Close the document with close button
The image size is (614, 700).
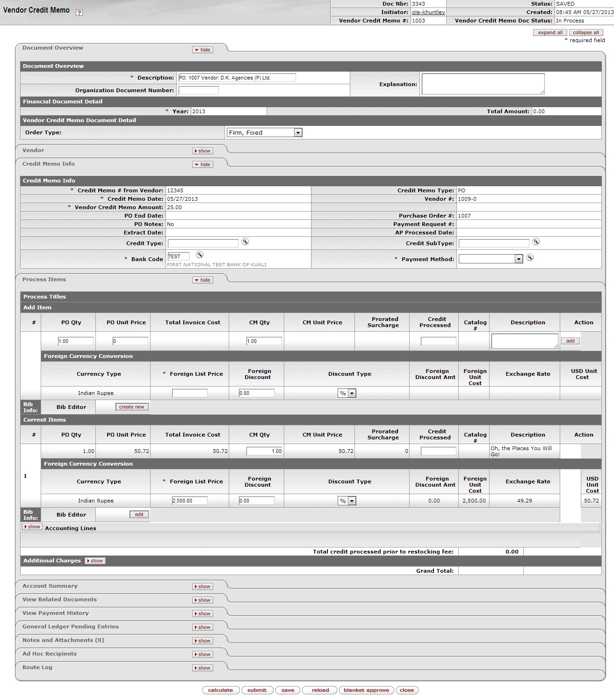click(407, 690)
